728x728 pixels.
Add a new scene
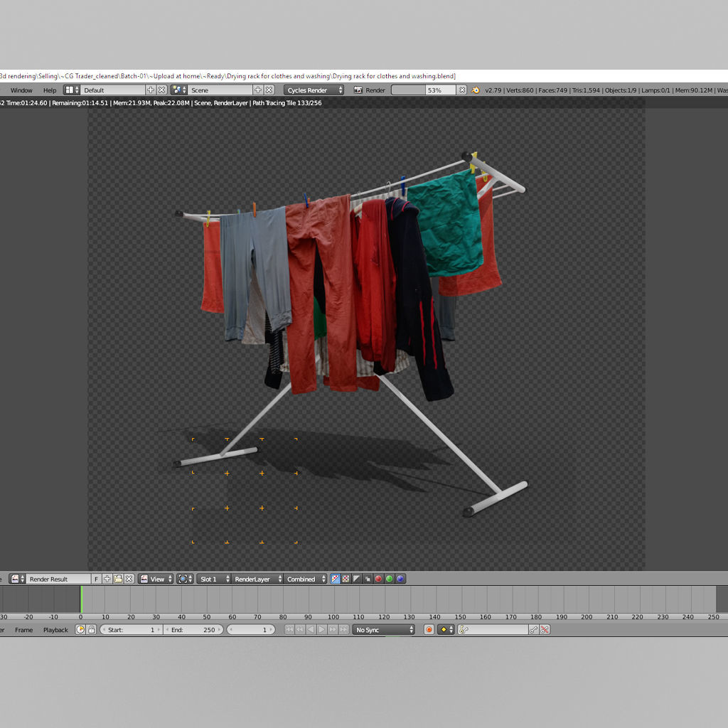click(258, 90)
